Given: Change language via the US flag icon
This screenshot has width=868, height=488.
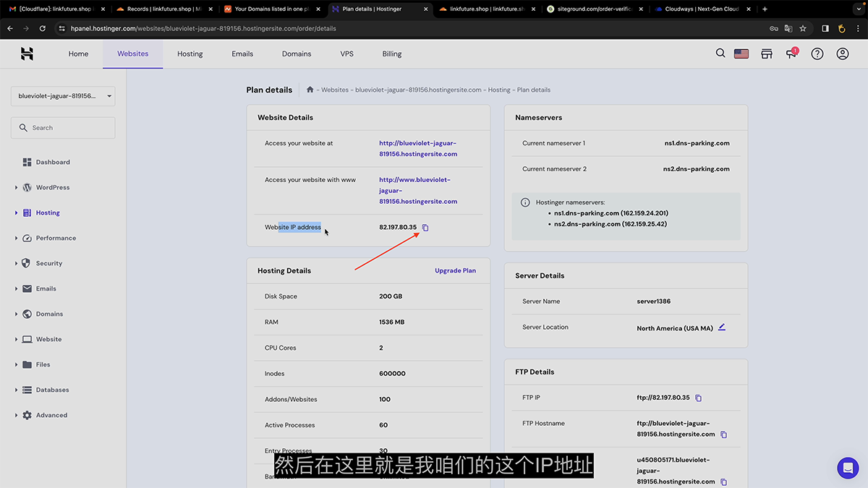Looking at the screenshot, I should (741, 53).
